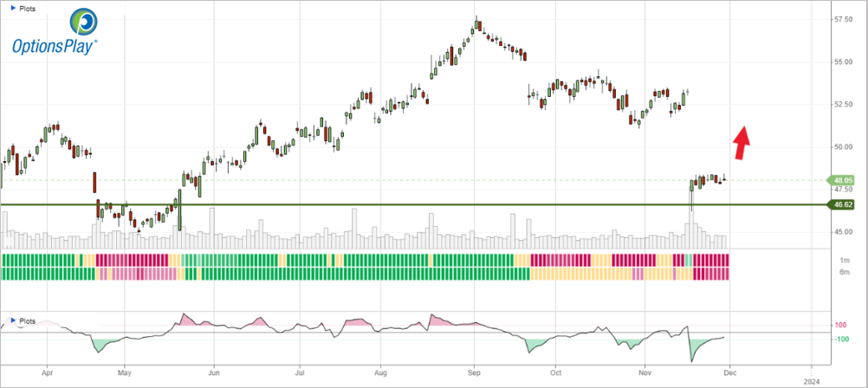
Task: Click the 47.50 price axis label
Action: pyautogui.click(x=843, y=190)
